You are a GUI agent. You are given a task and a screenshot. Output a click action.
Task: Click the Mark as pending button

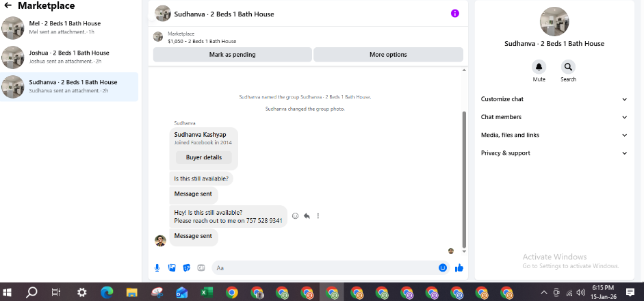(x=232, y=55)
